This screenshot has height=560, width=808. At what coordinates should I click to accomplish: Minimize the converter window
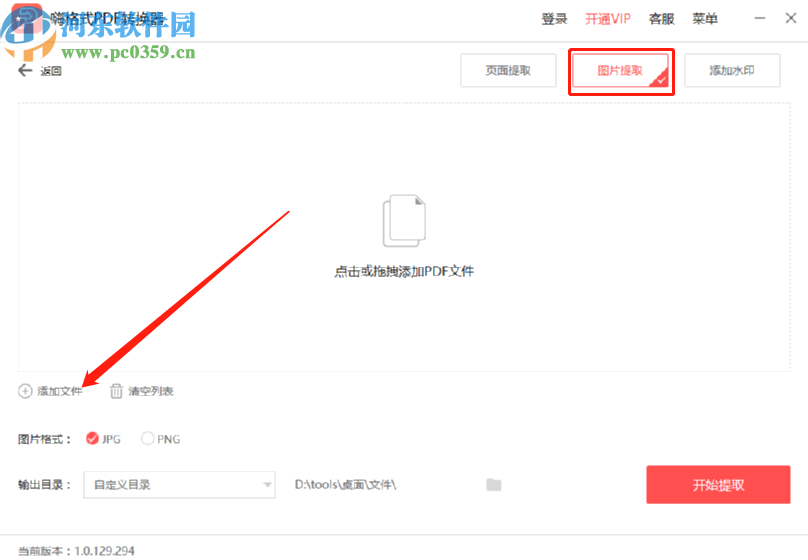pos(760,19)
